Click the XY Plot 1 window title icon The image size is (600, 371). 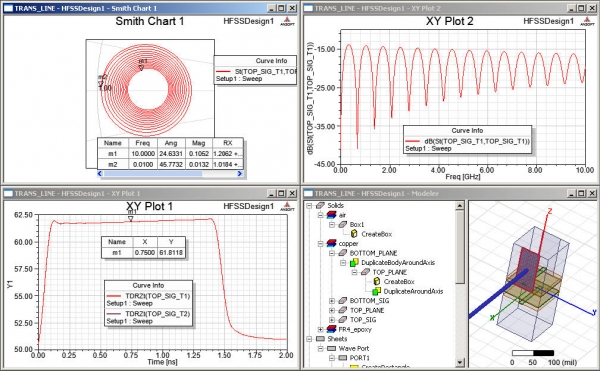tap(8, 194)
